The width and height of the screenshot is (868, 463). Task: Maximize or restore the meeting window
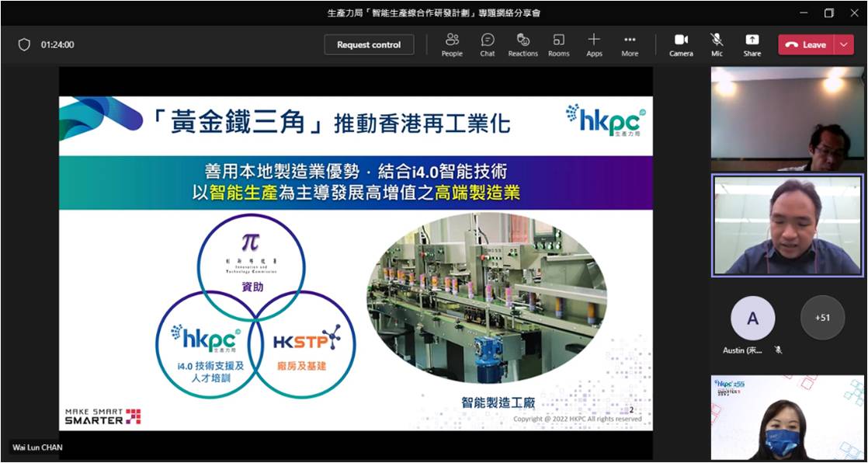click(x=828, y=12)
